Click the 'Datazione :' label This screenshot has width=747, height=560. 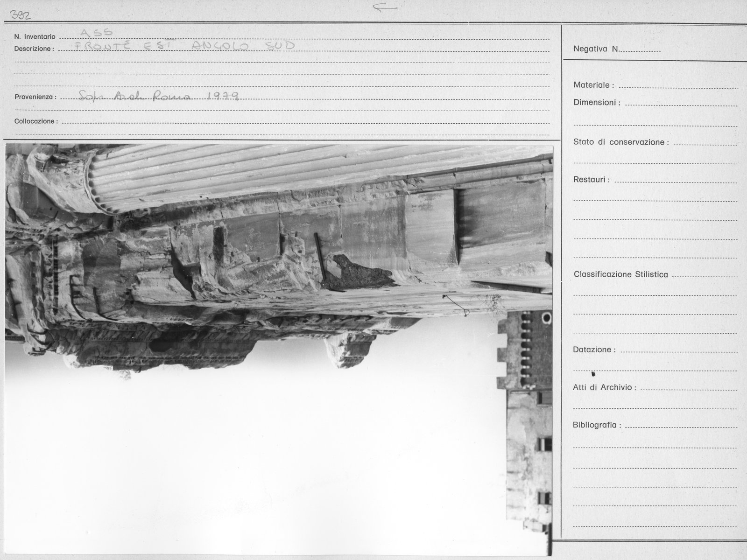click(594, 350)
